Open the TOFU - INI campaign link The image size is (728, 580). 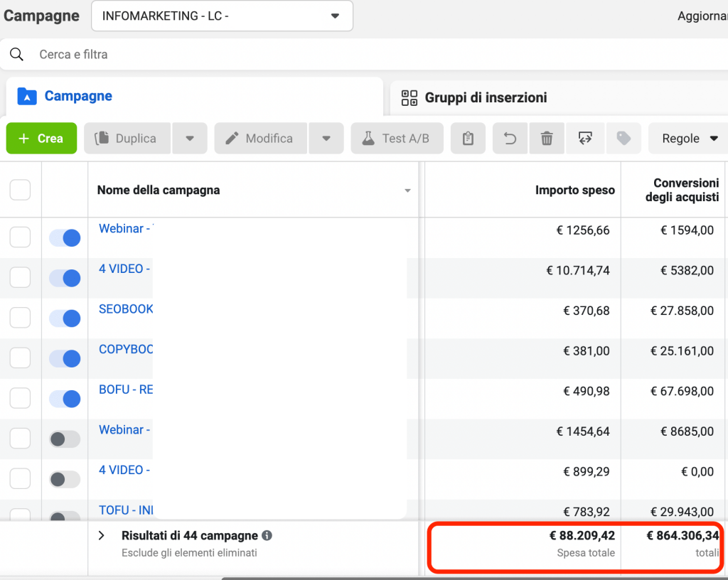coord(126,510)
